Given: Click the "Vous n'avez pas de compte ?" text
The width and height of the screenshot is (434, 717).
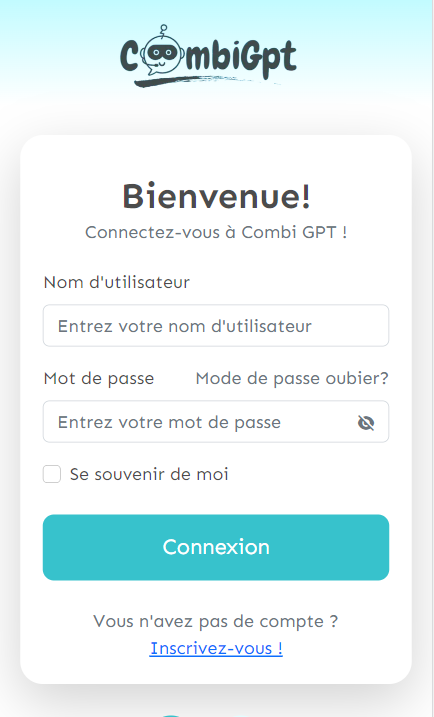Looking at the screenshot, I should click(x=216, y=621).
